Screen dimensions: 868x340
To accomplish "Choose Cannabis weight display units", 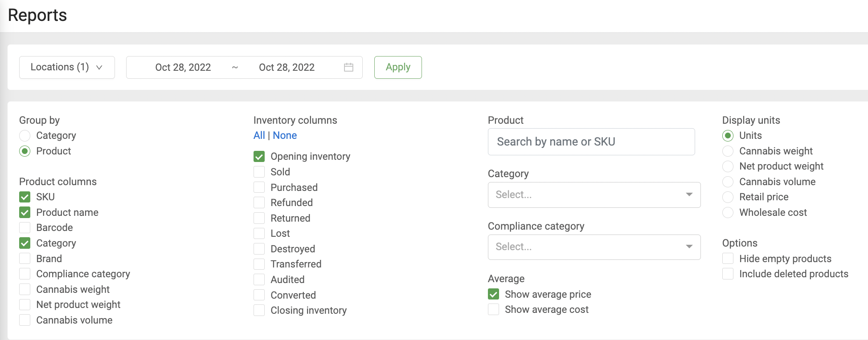I will tap(728, 151).
